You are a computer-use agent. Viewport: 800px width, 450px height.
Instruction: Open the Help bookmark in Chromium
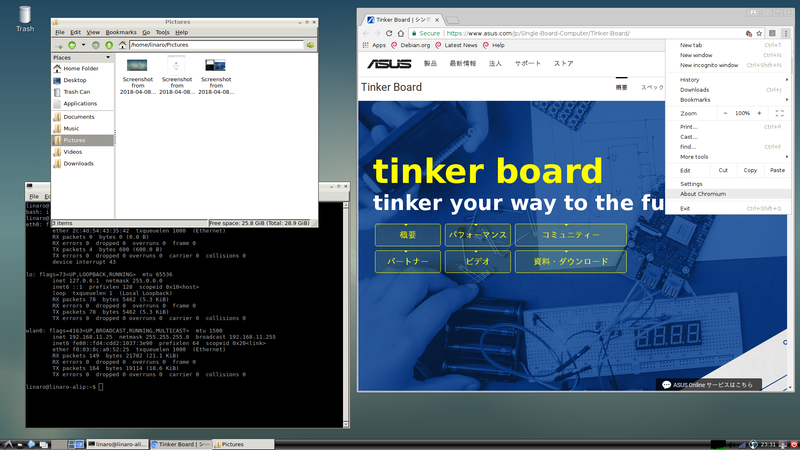click(x=494, y=45)
